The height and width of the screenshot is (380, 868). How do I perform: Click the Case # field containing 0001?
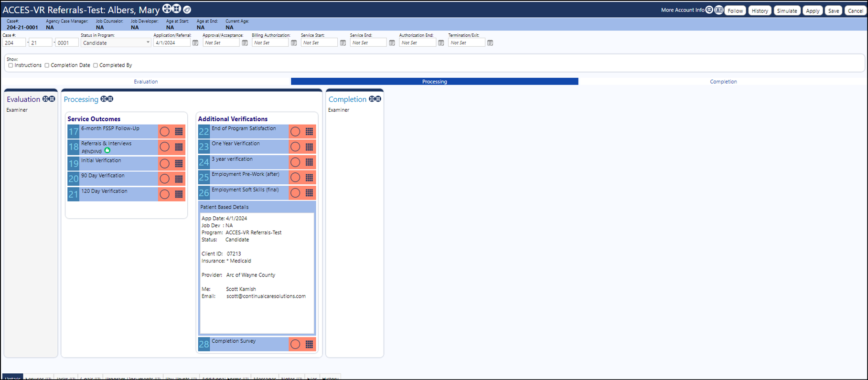tap(67, 43)
